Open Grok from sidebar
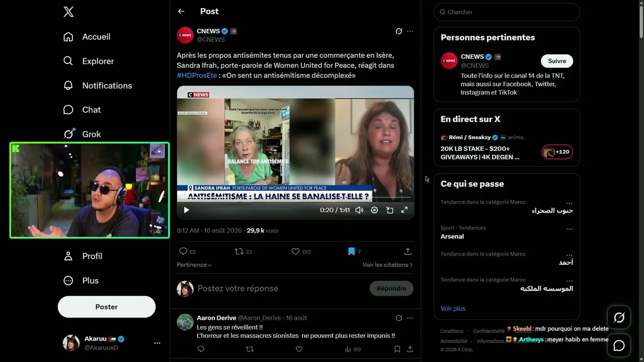This screenshot has height=362, width=644. 82,134
